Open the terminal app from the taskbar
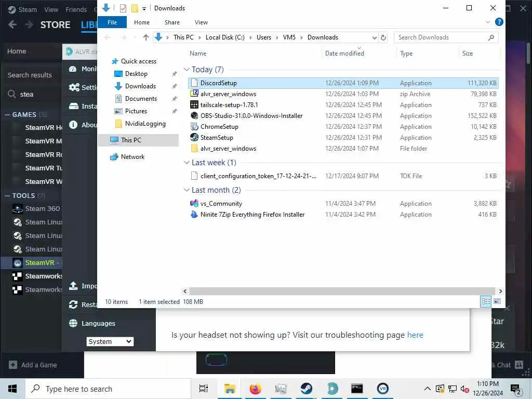The width and height of the screenshot is (532, 399). point(357,389)
